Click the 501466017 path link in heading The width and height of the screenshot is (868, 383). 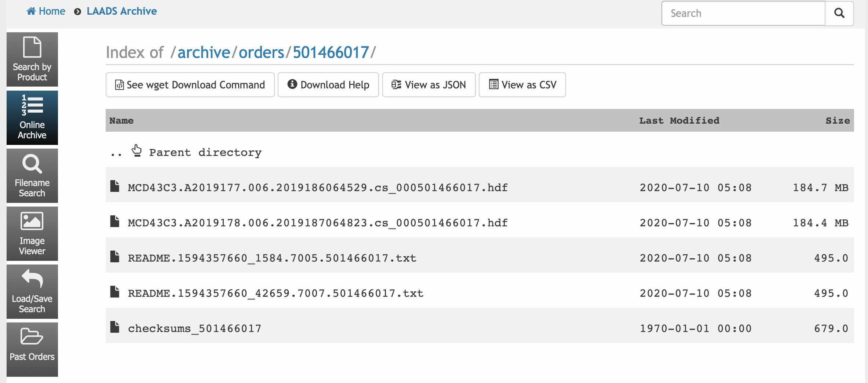pos(331,52)
